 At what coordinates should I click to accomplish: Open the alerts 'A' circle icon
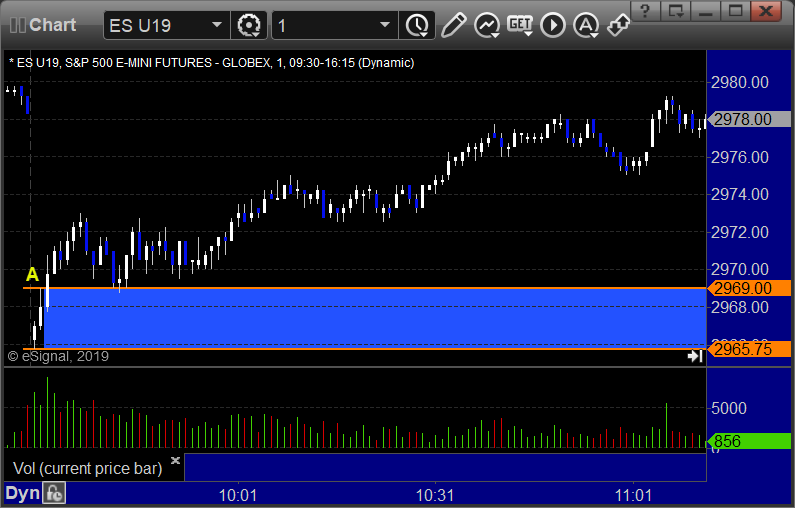point(586,25)
